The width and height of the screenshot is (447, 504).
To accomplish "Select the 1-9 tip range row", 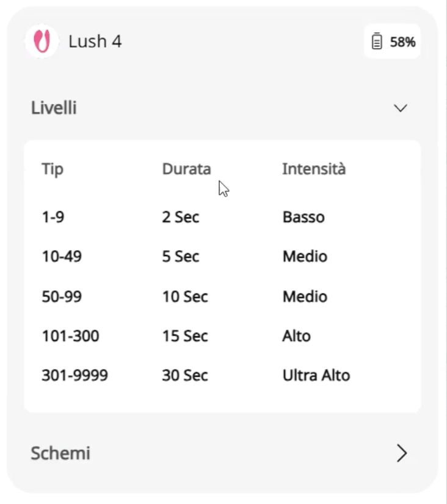I will pos(53,217).
